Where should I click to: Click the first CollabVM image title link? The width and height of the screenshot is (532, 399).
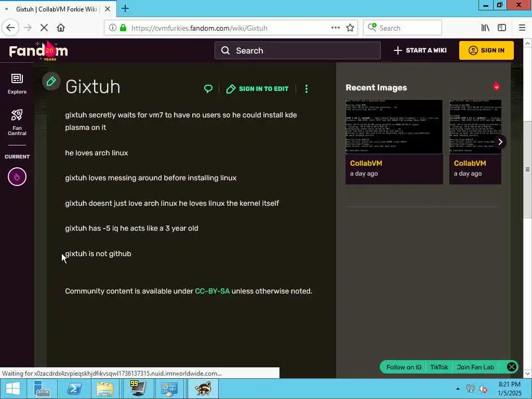click(x=366, y=163)
